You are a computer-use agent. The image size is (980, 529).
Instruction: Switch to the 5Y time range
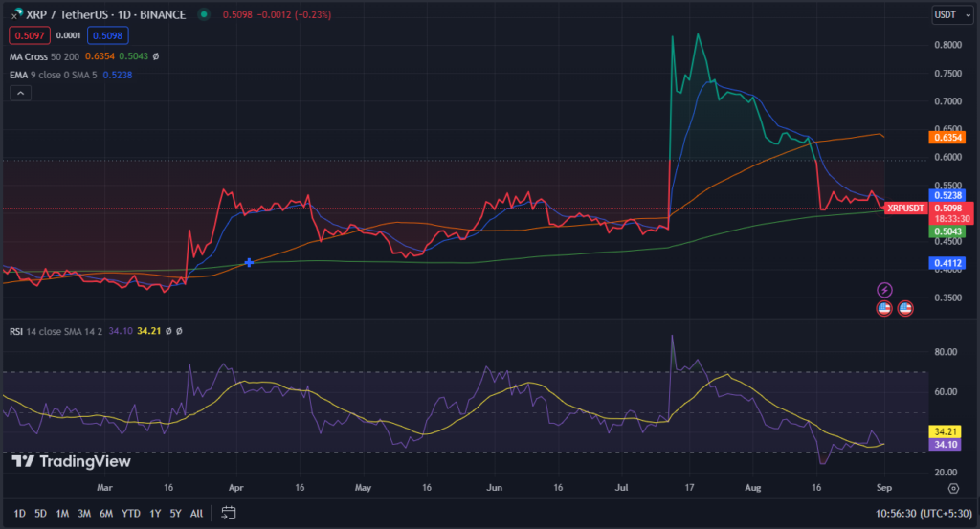[x=175, y=513]
